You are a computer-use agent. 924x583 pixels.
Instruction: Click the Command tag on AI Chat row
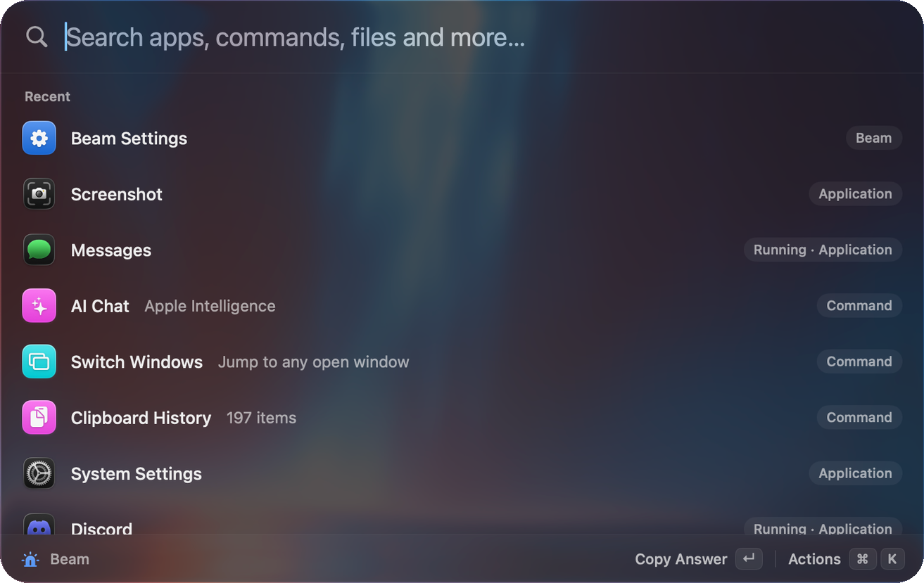[x=859, y=306]
